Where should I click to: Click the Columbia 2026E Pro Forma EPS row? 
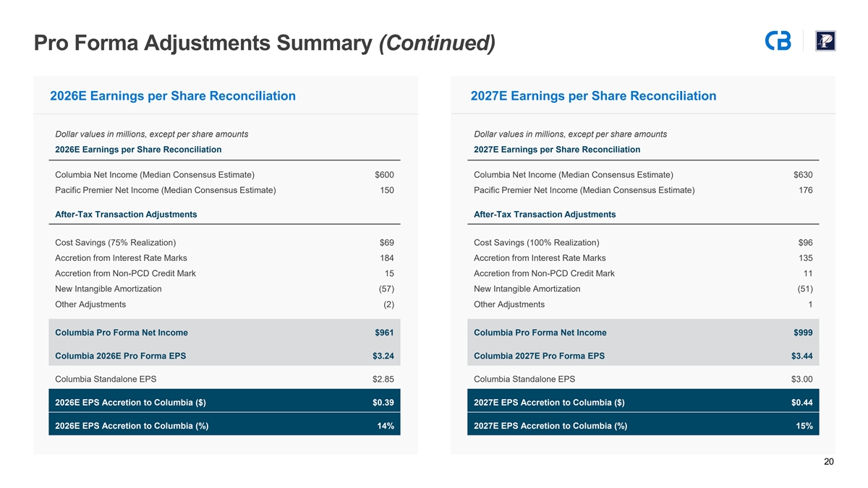[224, 356]
